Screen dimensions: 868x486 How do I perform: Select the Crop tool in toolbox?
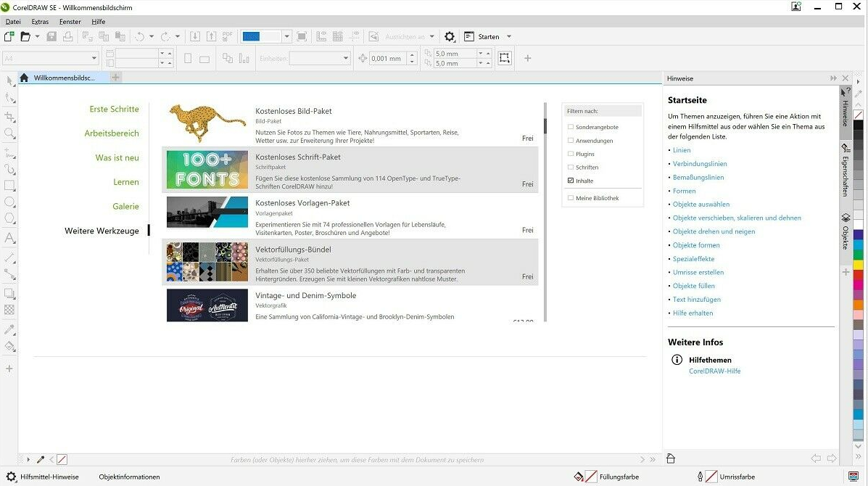[9, 116]
